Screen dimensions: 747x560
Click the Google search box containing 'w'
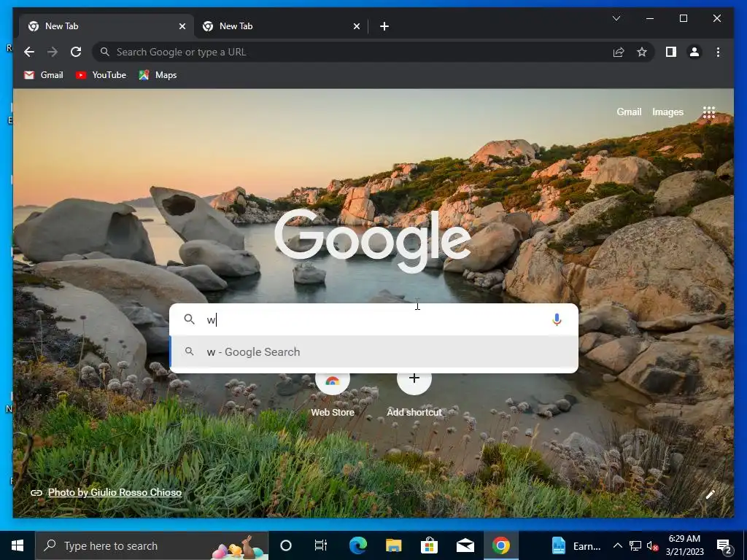tap(373, 319)
